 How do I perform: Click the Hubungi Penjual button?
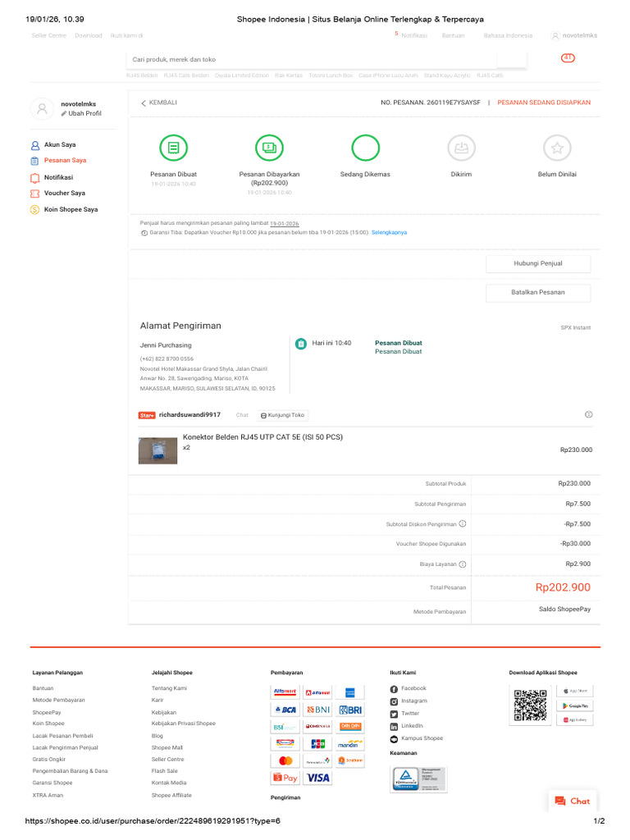coord(538,263)
